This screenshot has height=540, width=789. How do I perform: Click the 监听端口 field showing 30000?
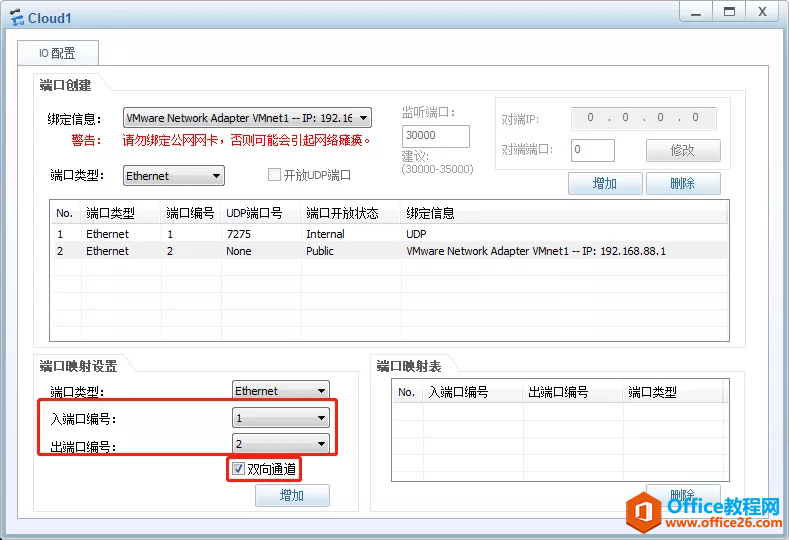coord(435,136)
